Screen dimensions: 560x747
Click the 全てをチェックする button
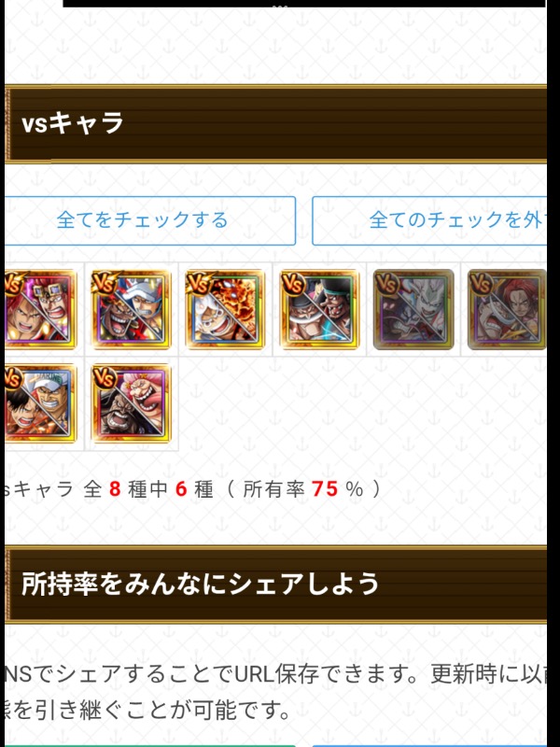(150, 220)
